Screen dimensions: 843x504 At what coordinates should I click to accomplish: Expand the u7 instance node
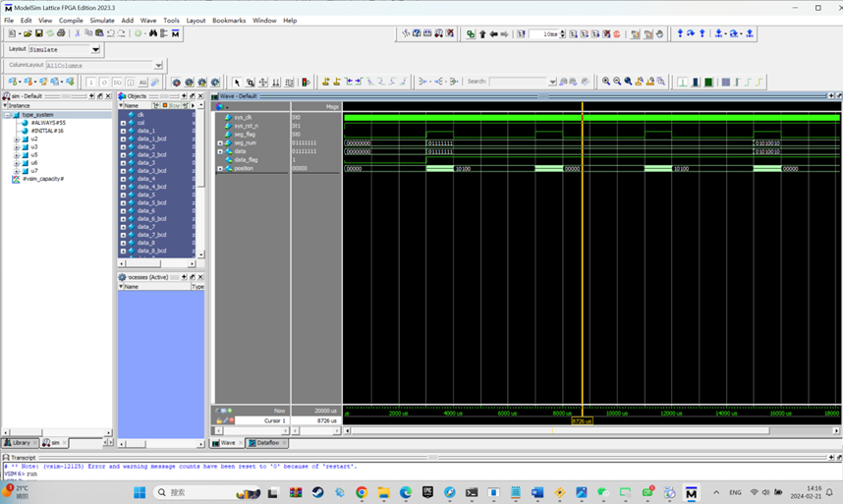point(16,171)
